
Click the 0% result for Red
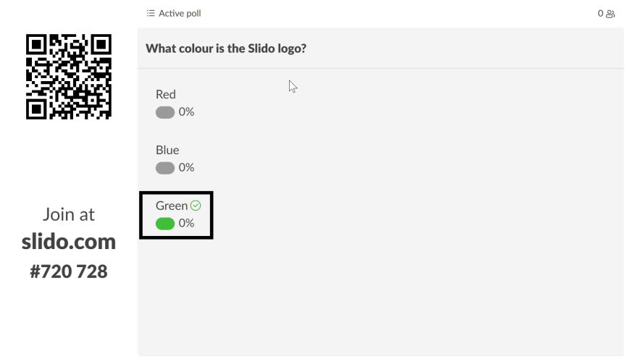pos(186,112)
